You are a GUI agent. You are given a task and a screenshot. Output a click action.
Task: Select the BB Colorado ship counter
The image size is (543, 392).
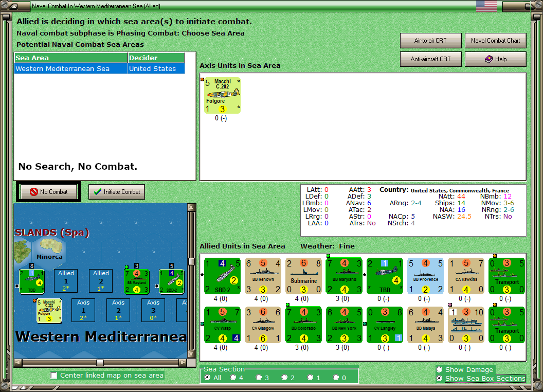(x=304, y=325)
